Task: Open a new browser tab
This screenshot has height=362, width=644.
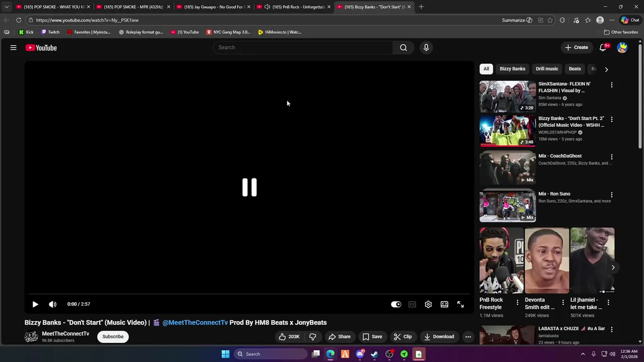Action: (x=421, y=7)
